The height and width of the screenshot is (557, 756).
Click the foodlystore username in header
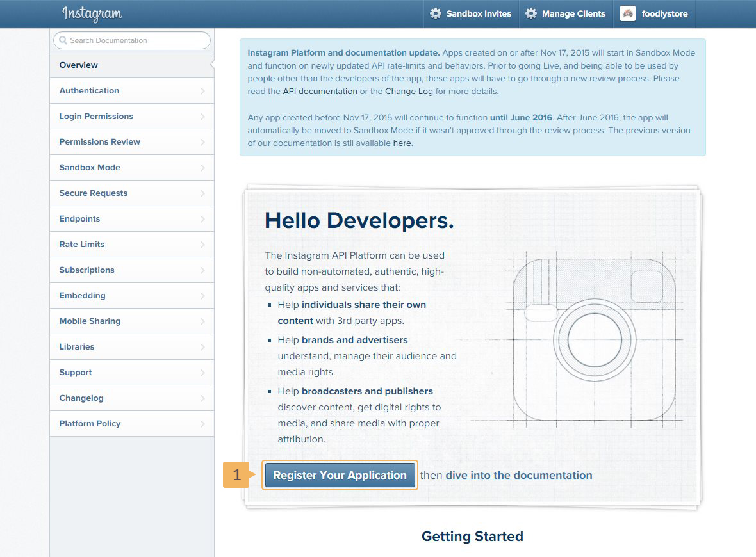664,14
